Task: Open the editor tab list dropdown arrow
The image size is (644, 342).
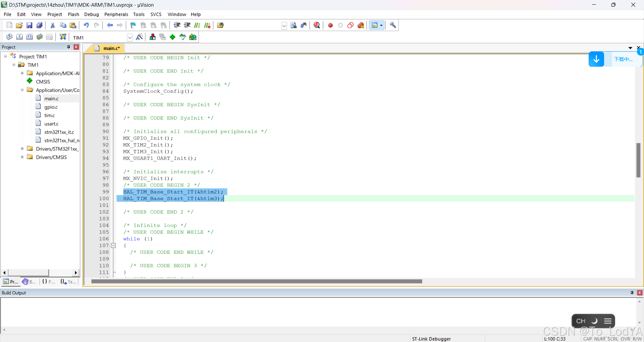Action: coord(630,48)
